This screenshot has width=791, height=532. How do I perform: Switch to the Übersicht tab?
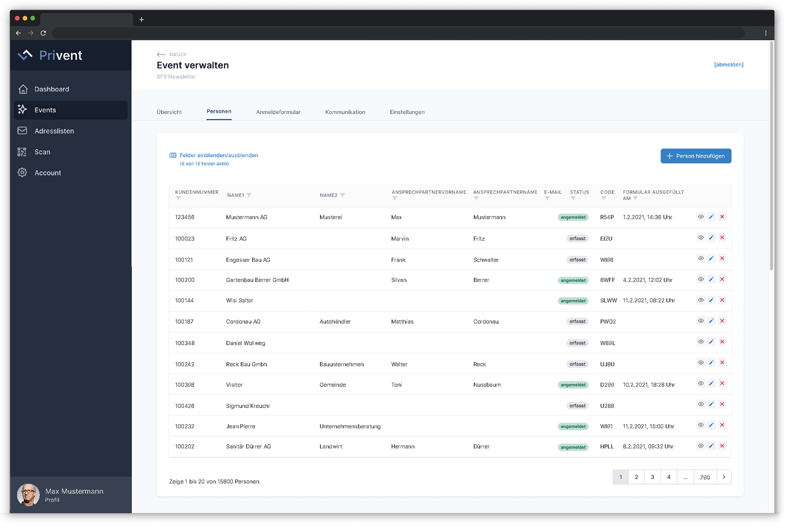(169, 112)
